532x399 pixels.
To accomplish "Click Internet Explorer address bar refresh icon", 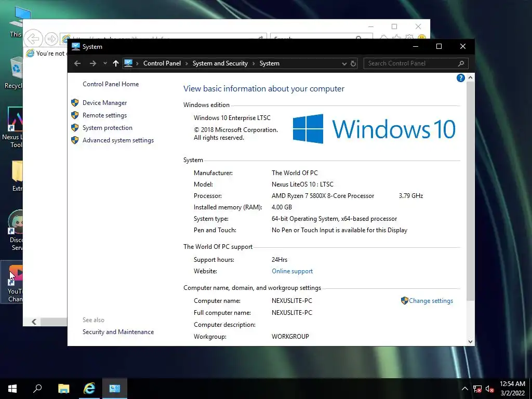I will coord(261,37).
